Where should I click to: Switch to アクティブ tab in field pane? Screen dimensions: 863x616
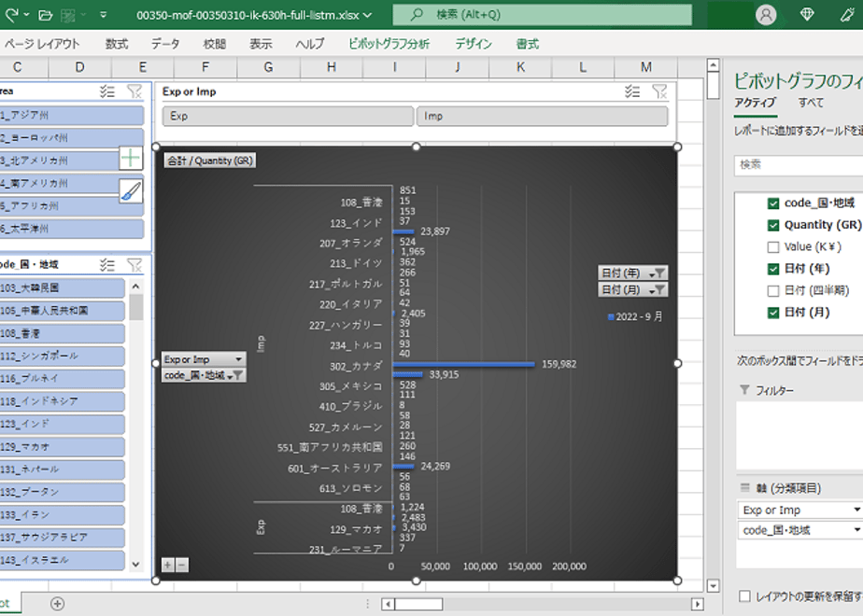(x=755, y=103)
